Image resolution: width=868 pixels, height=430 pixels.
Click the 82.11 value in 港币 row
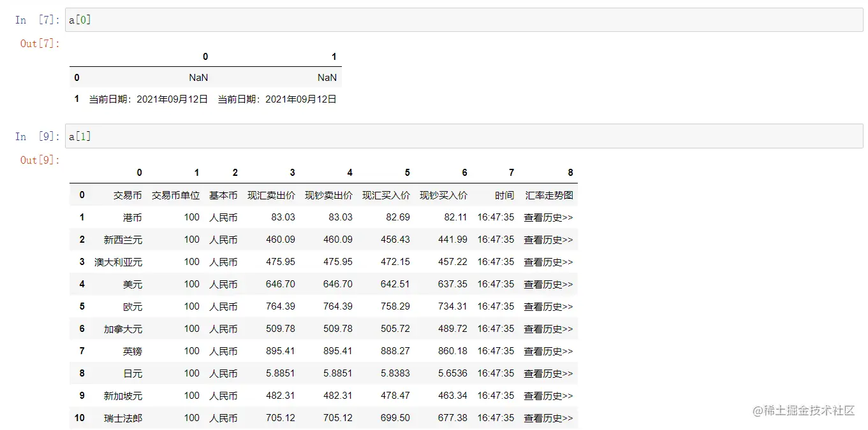(455, 217)
